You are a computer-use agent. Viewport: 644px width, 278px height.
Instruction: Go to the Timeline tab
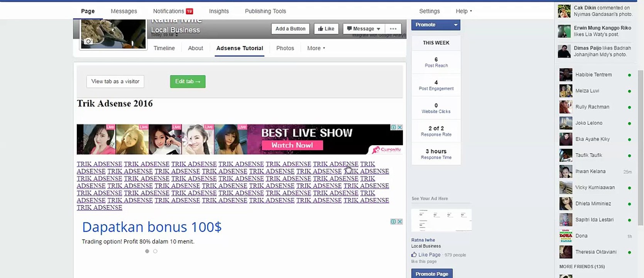(164, 48)
